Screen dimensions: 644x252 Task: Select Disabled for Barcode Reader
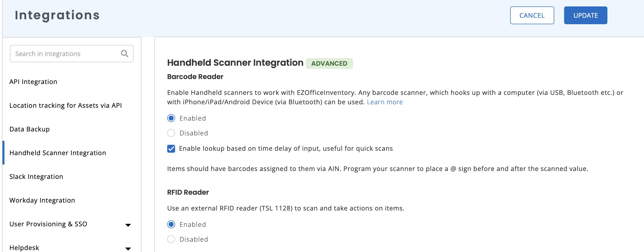[171, 133]
